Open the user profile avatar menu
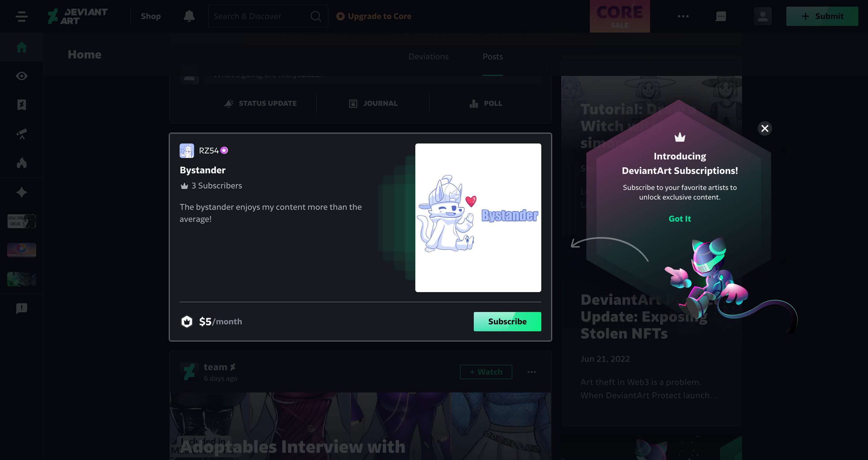 pyautogui.click(x=763, y=16)
